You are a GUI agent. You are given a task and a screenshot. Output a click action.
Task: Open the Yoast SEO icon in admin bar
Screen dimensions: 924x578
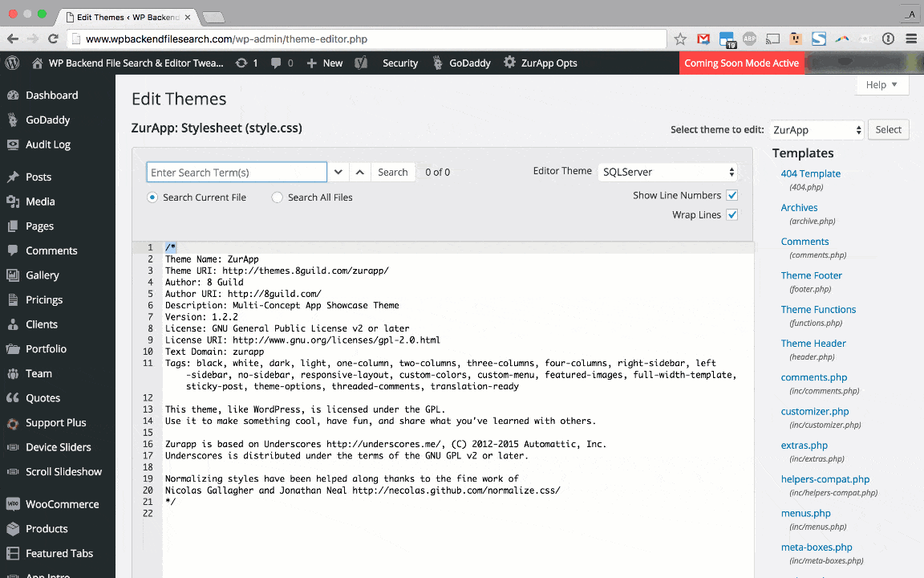click(361, 63)
